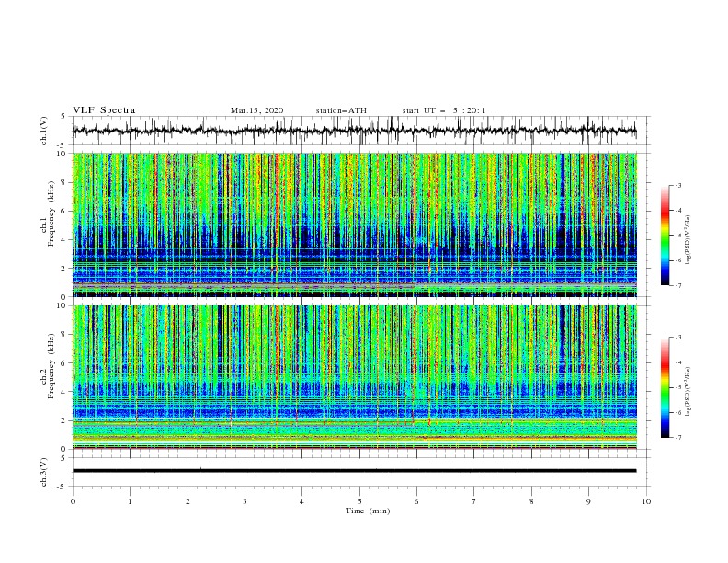Image resolution: width=728 pixels, height=563 pixels.
Task: Click the "6" kHz tick on ch.2 axis
Action: pos(65,363)
